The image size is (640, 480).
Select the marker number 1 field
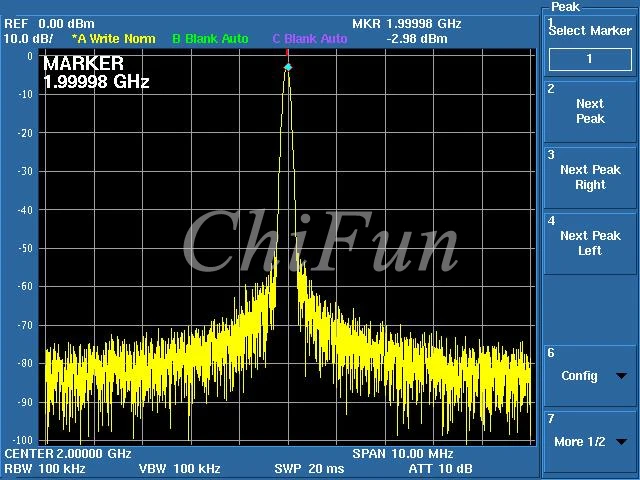pos(590,60)
